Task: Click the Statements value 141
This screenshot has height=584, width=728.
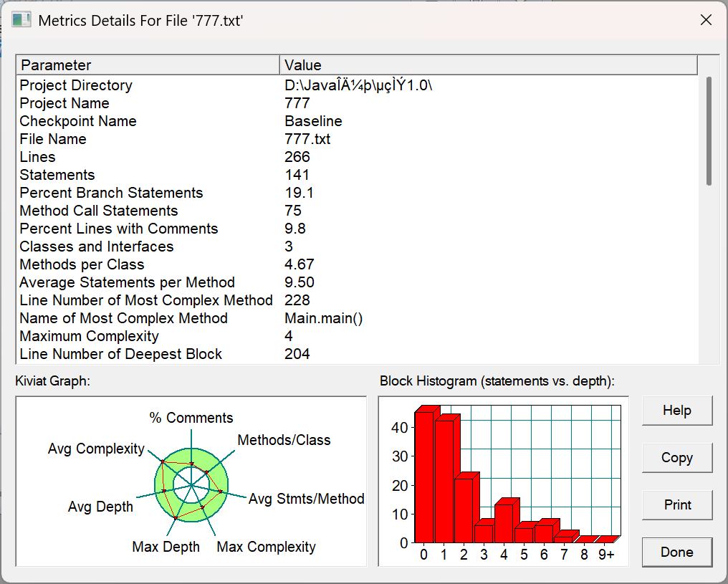Action: (297, 175)
